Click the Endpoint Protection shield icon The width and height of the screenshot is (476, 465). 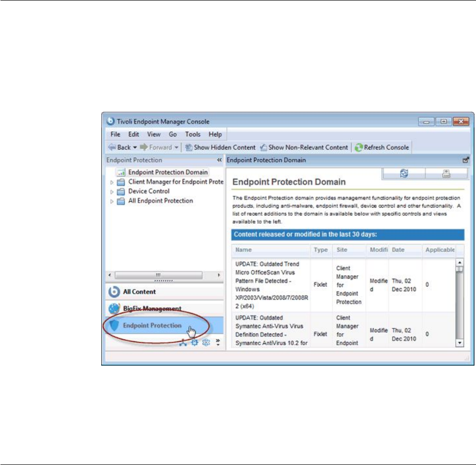114,325
